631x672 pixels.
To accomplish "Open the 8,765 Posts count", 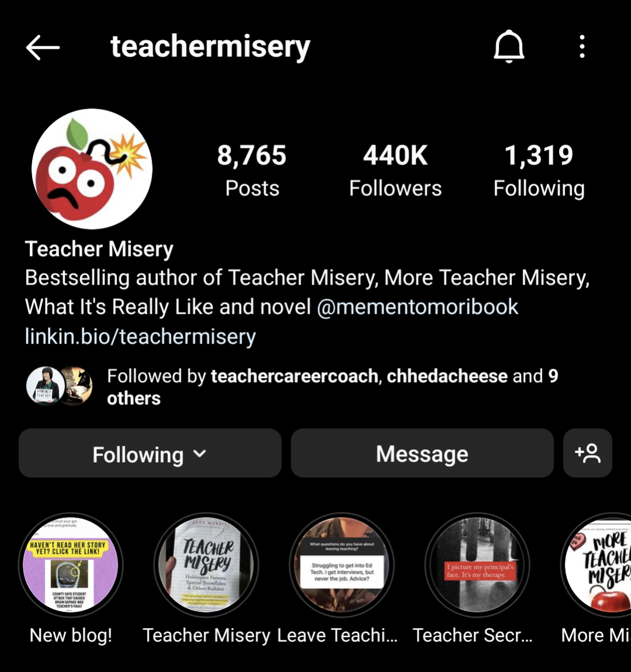I will (x=252, y=170).
